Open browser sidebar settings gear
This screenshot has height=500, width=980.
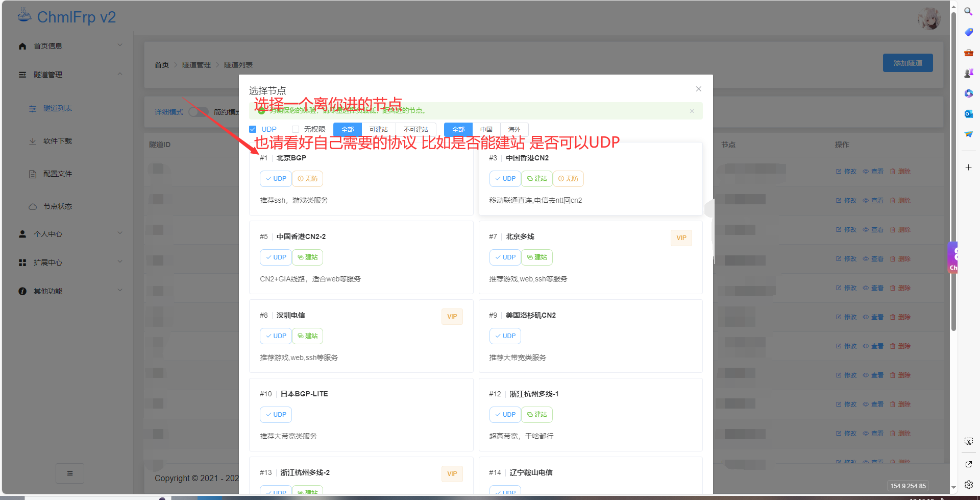coord(968,484)
